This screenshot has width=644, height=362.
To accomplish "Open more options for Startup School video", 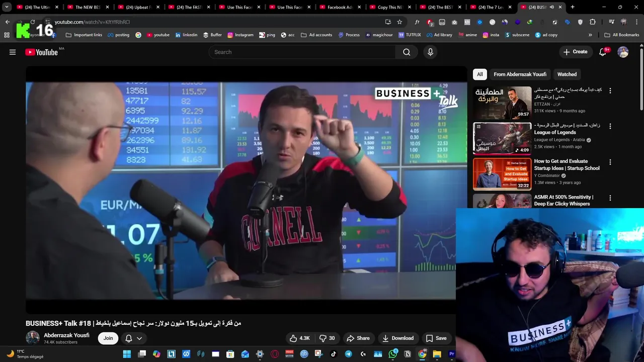I will (610, 162).
